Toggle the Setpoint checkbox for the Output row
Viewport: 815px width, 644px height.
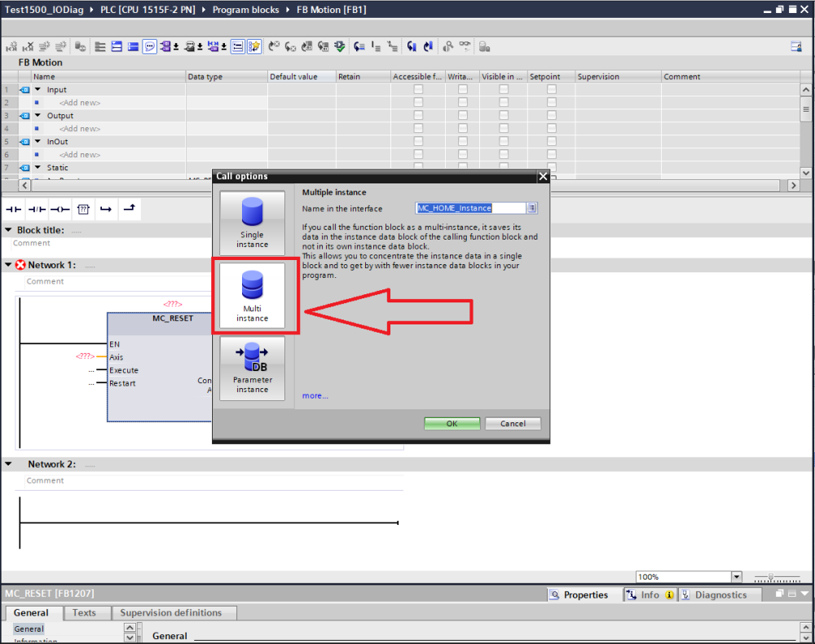point(552,116)
